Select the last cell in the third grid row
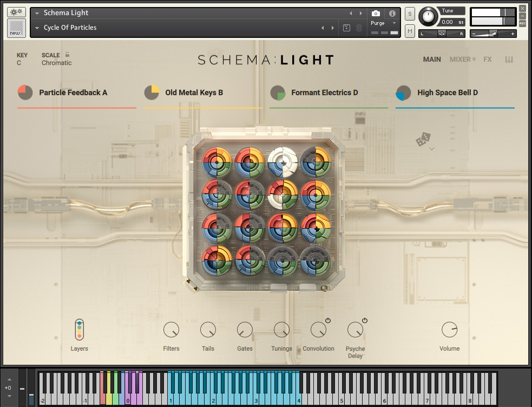This screenshot has height=407, width=532. (316, 228)
